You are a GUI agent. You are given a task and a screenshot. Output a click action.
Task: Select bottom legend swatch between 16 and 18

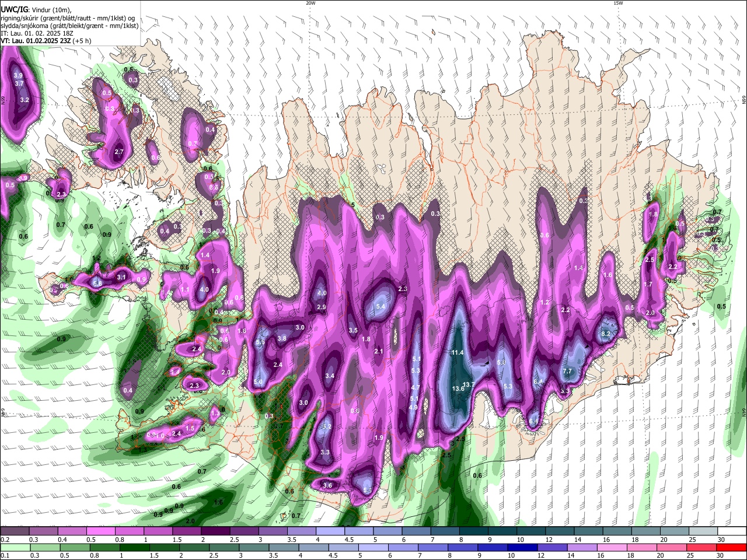pyautogui.click(x=613, y=547)
